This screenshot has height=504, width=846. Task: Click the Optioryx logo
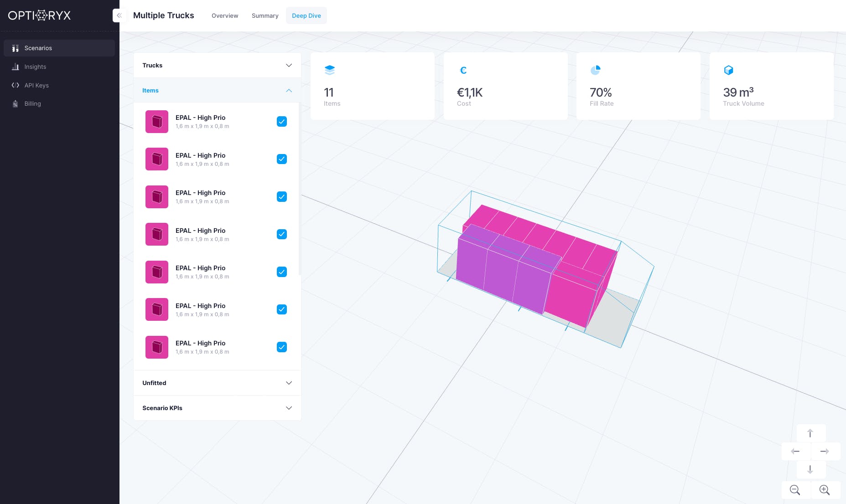click(39, 15)
